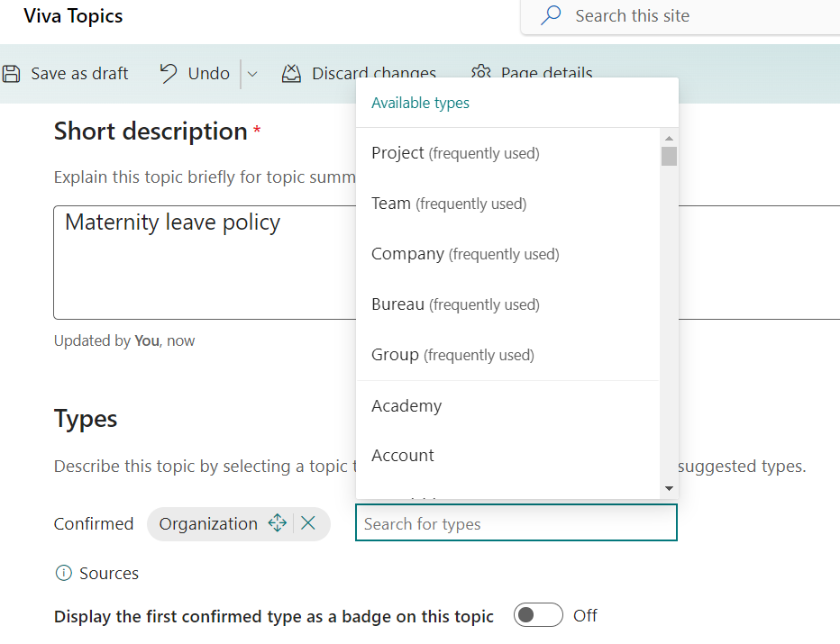Select Project type from the list
Screen dimensions: 840x644
coord(507,153)
